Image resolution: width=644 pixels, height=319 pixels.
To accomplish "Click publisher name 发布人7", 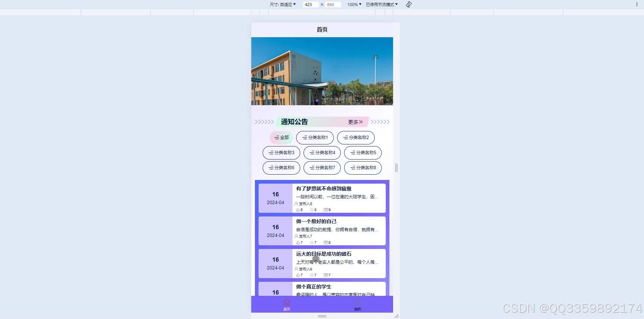I will [x=306, y=236].
